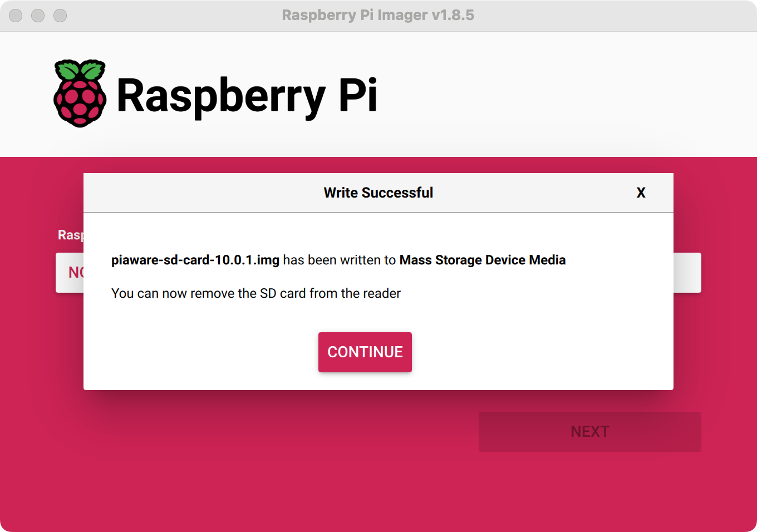Select the filename piaware-sd-card-10.0.1.img text

tap(195, 260)
